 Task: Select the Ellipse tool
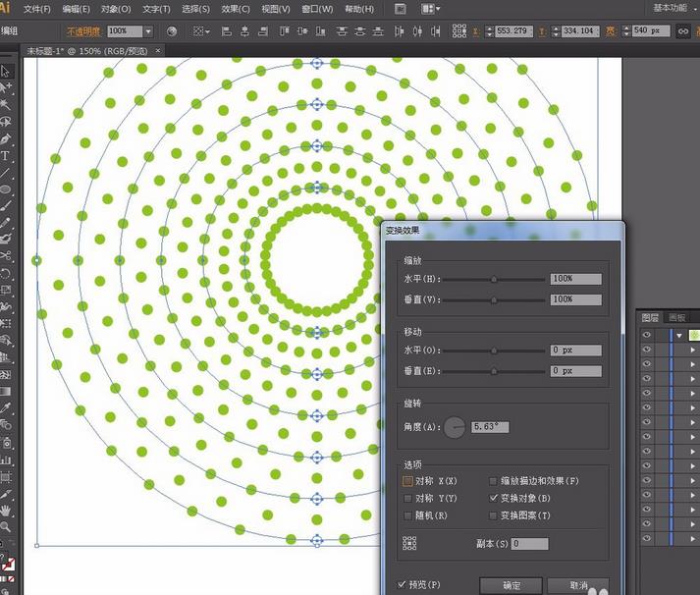[5, 189]
